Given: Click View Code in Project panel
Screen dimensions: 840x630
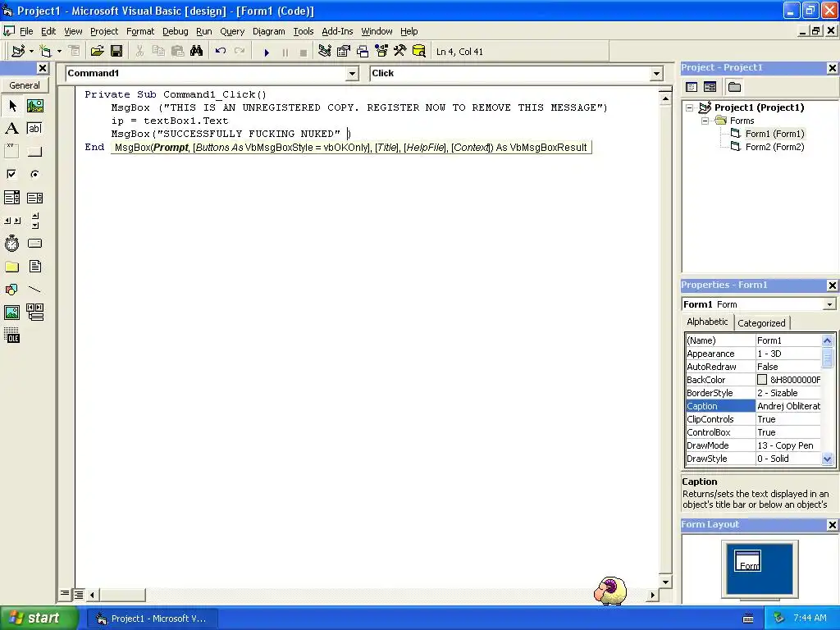Looking at the screenshot, I should (x=692, y=87).
